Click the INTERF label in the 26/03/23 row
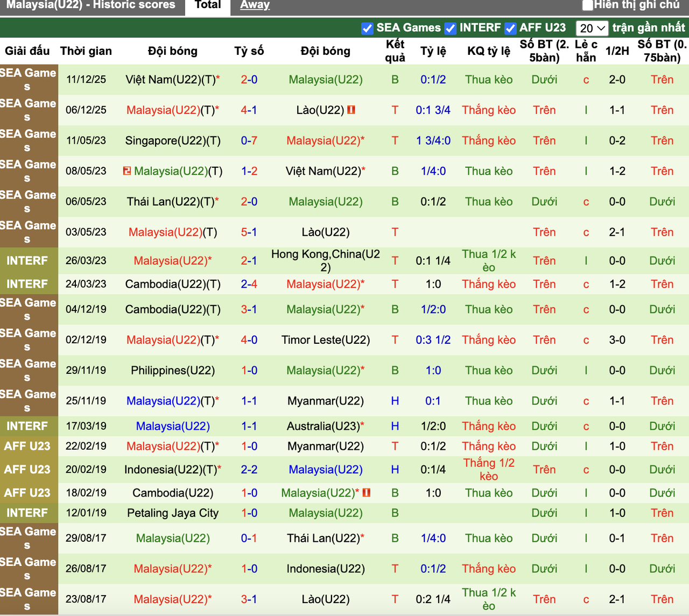This screenshot has height=616, width=689. point(27,260)
